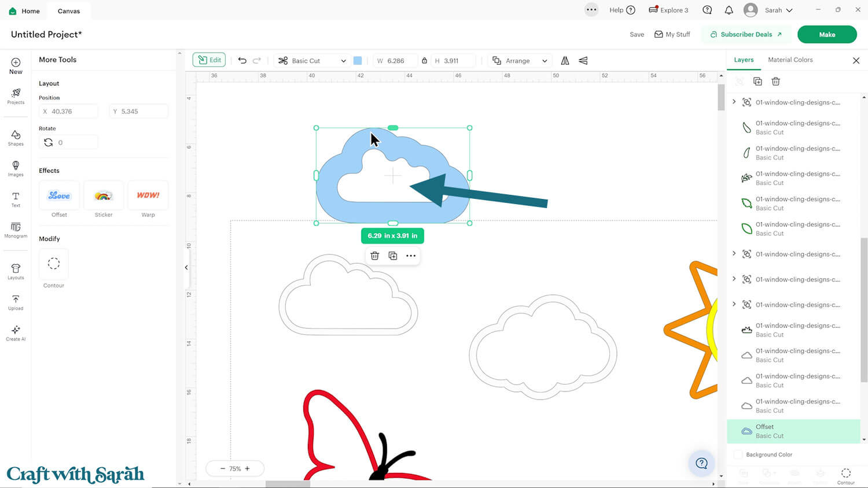Open the Basic Cut operation dropdown
This screenshot has width=868, height=488.
312,61
